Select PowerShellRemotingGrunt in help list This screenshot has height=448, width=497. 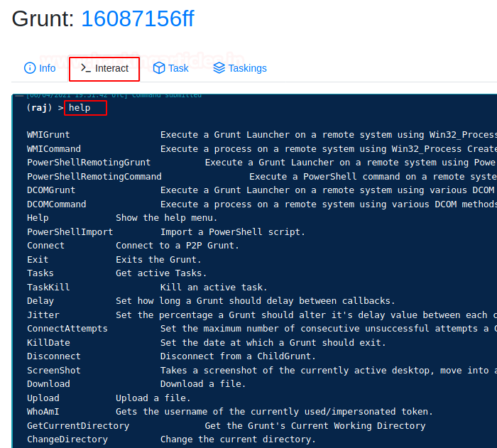(89, 163)
